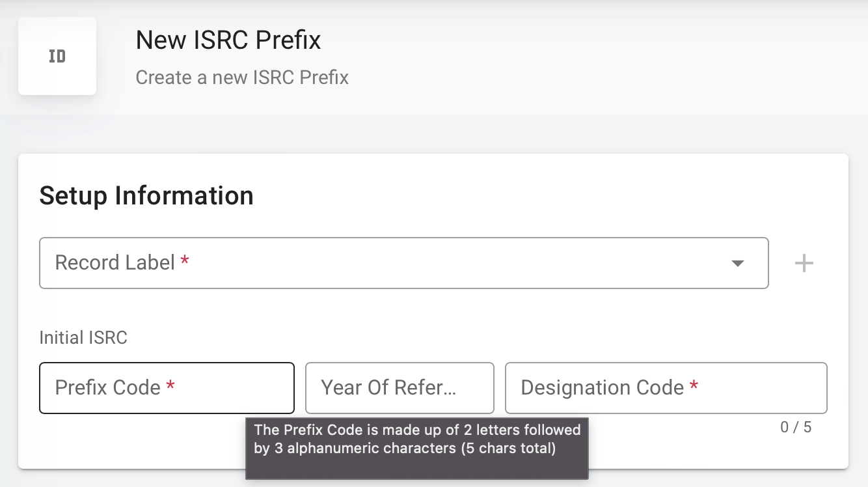Click the red asterisk after Record Label

click(185, 261)
